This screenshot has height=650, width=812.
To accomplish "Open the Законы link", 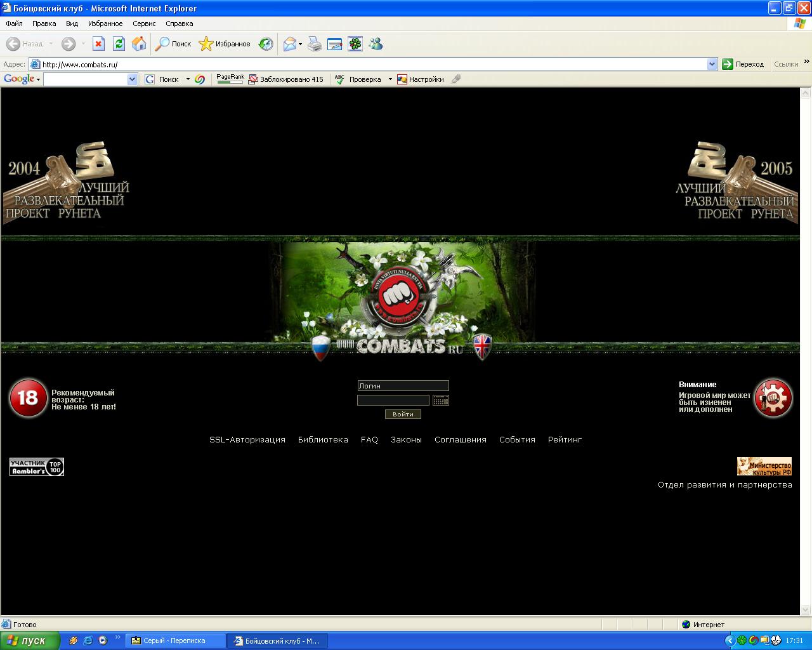I will tap(406, 439).
